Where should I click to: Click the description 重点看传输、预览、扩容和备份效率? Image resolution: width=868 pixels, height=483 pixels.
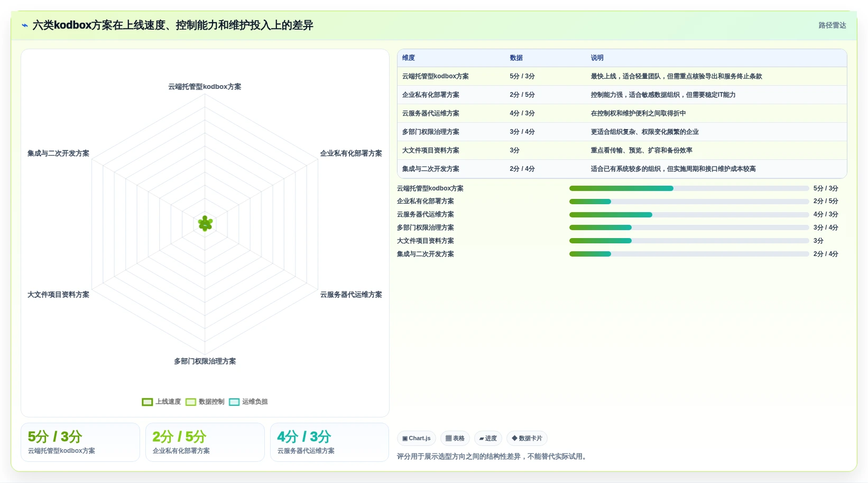641,151
